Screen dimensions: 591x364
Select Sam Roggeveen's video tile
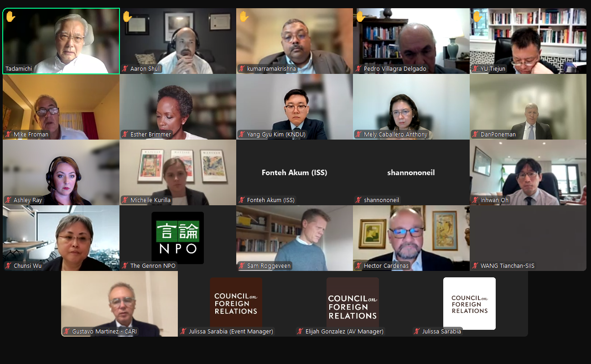coord(295,238)
